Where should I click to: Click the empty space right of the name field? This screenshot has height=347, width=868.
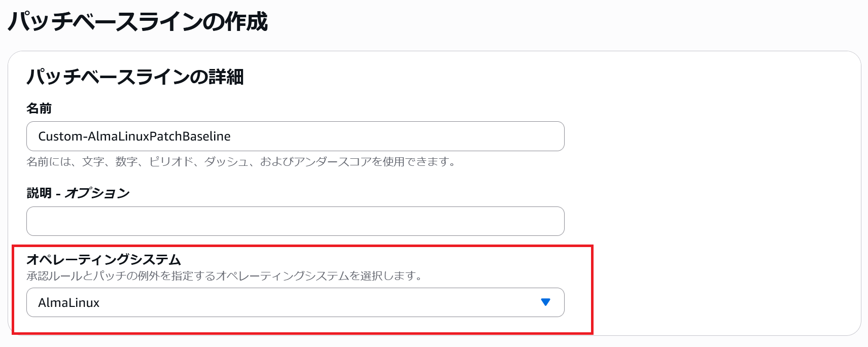pos(710,136)
